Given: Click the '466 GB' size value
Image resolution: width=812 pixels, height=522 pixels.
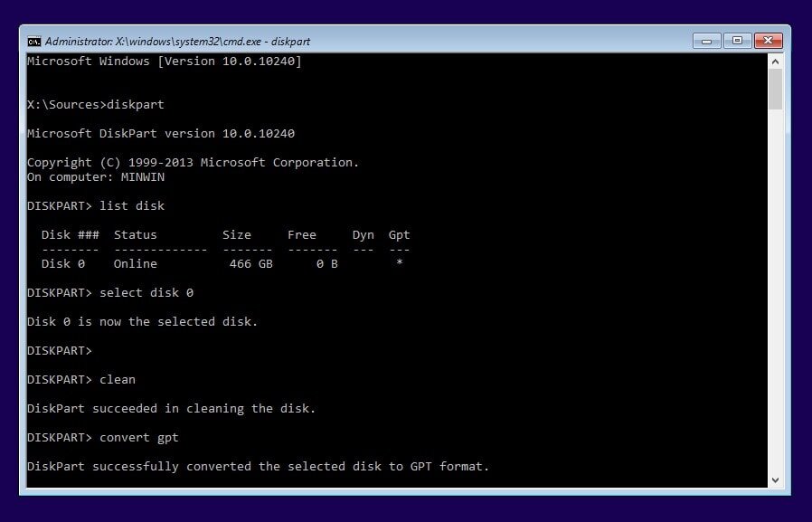Looking at the screenshot, I should coord(251,264).
